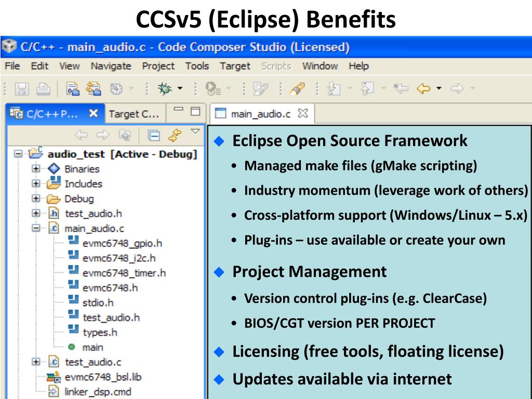Expand the Debug folder node
Image resolution: width=532 pixels, height=399 pixels.
(36, 198)
